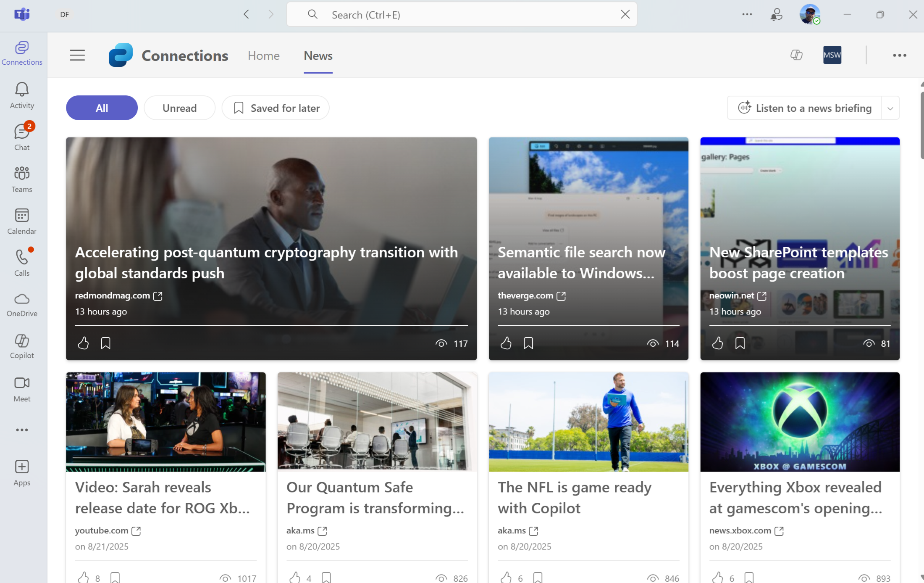This screenshot has width=924, height=583.
Task: Open the headline 'Semantic file search now available to Windows...'
Action: point(582,263)
